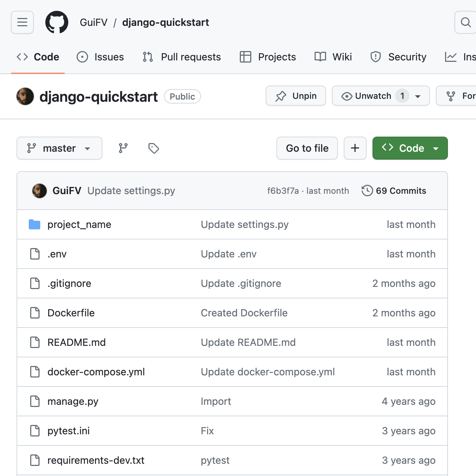Open latest commit message Update settings.py
This screenshot has height=476, width=476.
(x=131, y=191)
